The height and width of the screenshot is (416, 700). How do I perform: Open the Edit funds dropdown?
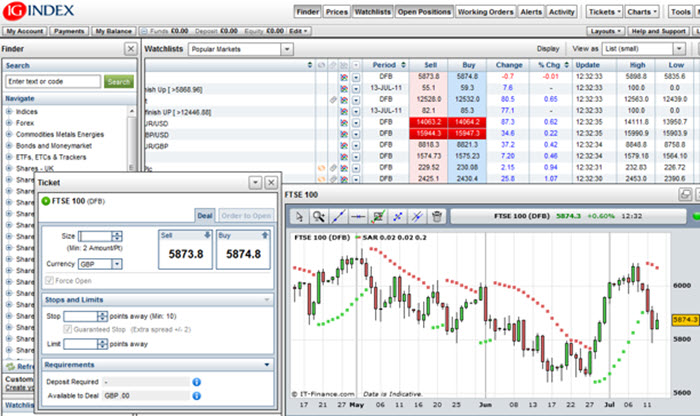point(299,31)
